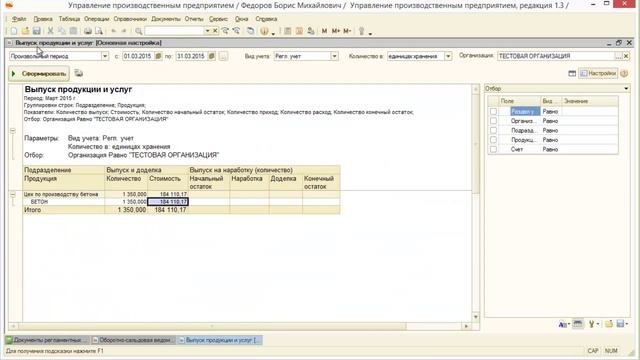This screenshot has height=360, width=640.
Task: Click the Open file toolbar icon
Action: (25, 31)
